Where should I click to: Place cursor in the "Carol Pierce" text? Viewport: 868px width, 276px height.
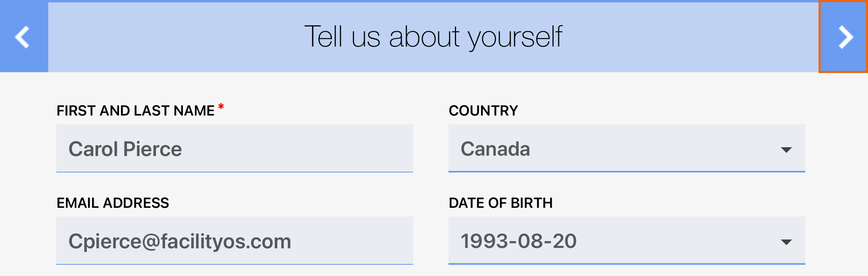125,149
